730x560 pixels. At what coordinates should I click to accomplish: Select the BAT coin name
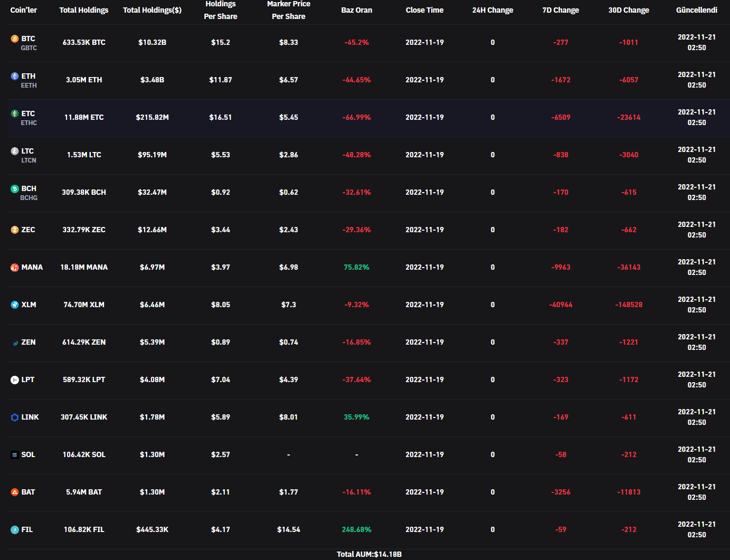click(28, 492)
